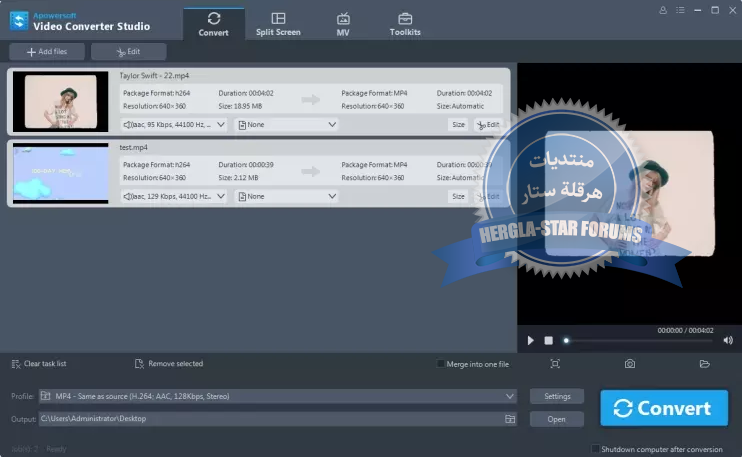Open the menu list icon in title bar

(680, 10)
